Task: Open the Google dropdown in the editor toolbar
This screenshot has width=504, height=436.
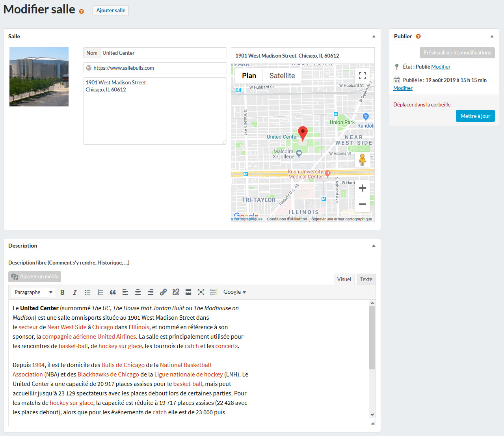Action: (x=234, y=292)
